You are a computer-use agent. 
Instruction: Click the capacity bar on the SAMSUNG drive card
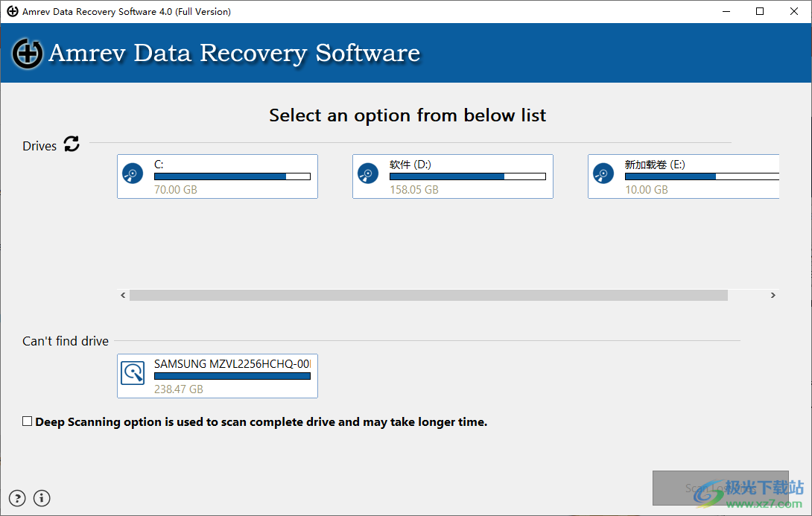point(232,375)
